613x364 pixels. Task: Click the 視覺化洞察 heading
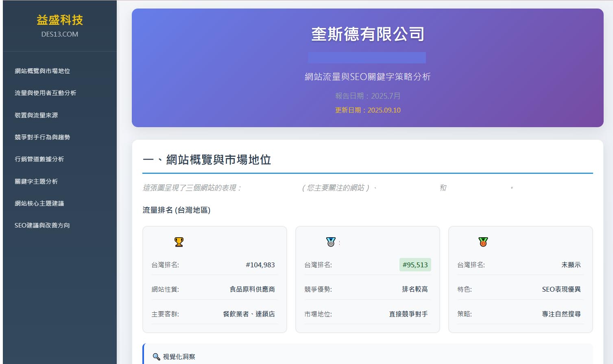tap(179, 357)
